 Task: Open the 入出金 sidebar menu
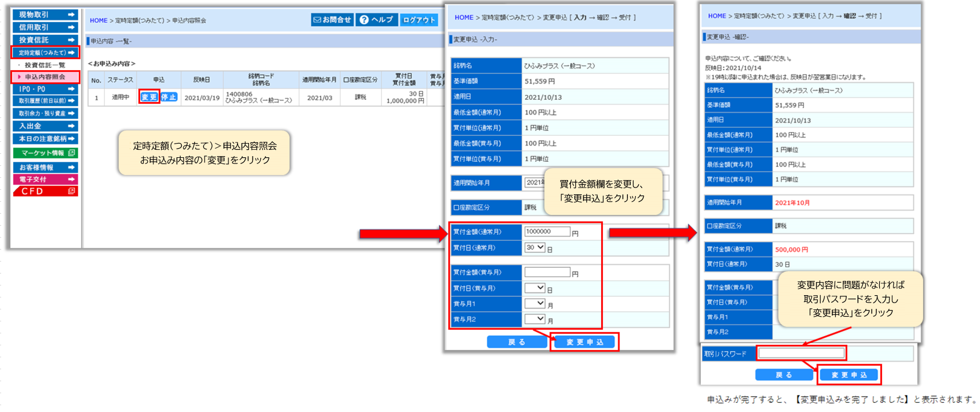45,126
